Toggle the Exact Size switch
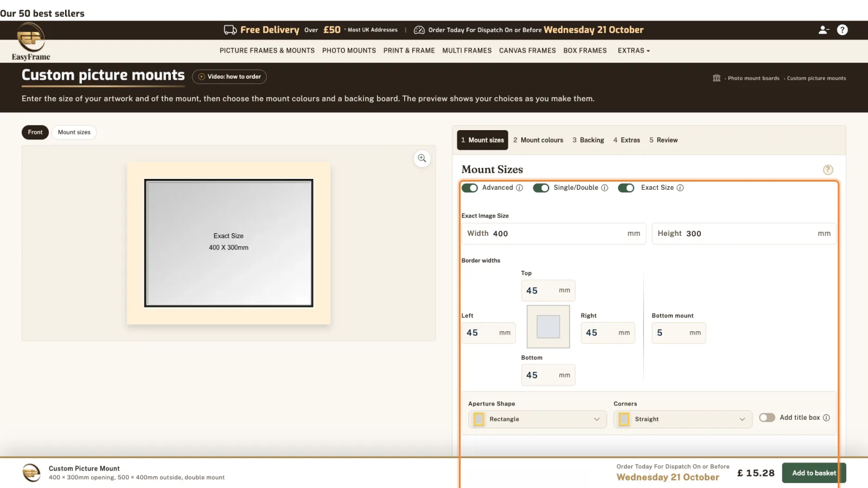 point(626,188)
